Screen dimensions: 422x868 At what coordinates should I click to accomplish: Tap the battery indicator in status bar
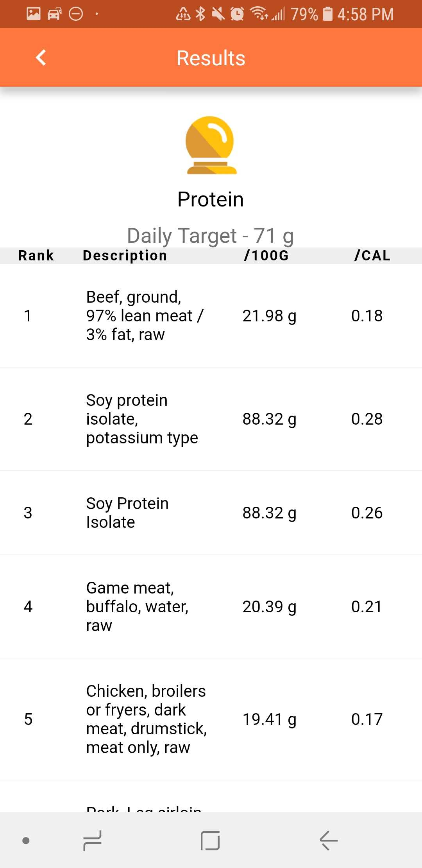click(x=328, y=14)
